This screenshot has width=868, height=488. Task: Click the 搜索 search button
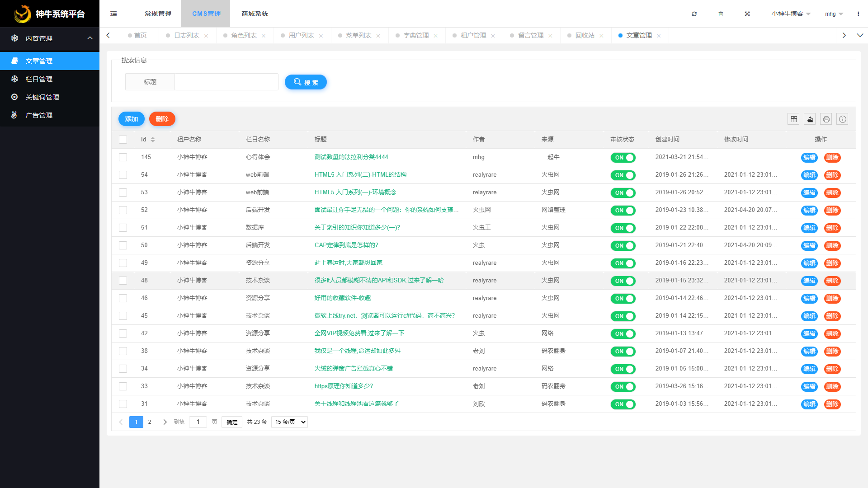tap(306, 82)
